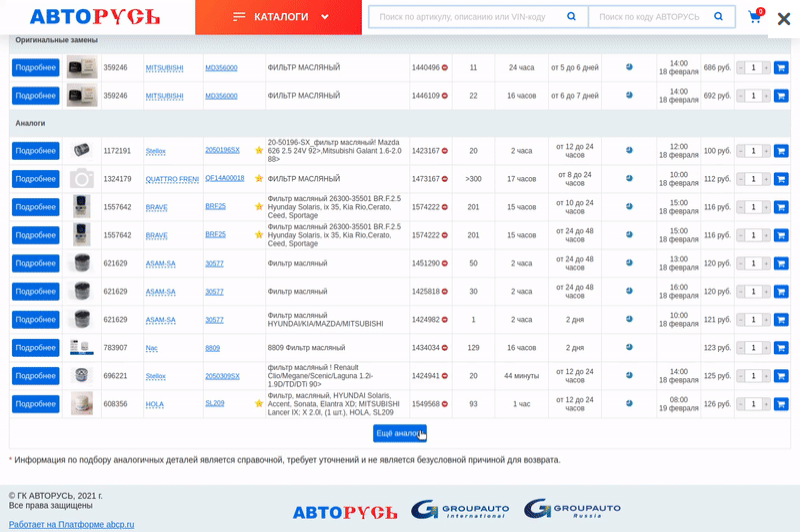The image size is (800, 532).
Task: Click the search icon in the article search field
Action: point(571,17)
